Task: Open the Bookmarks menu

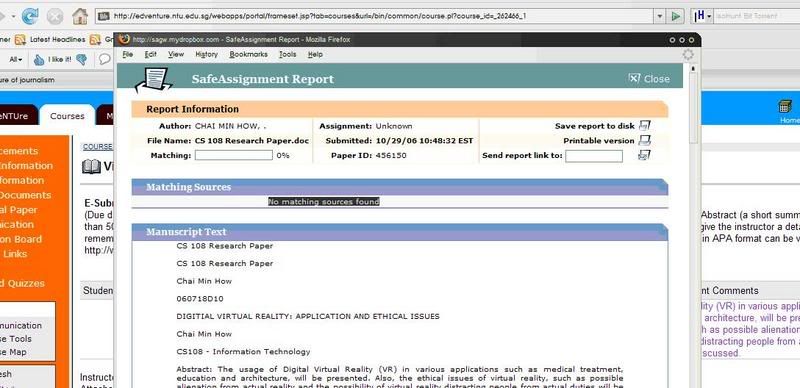Action: pyautogui.click(x=248, y=54)
